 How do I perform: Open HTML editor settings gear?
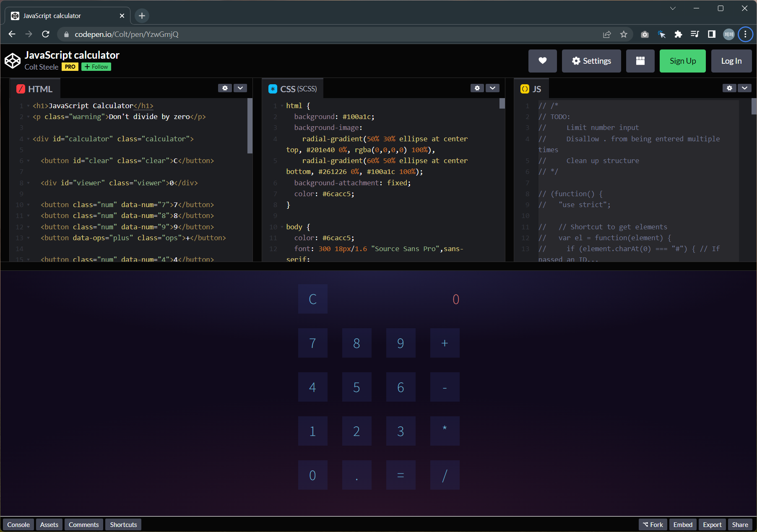pos(225,88)
